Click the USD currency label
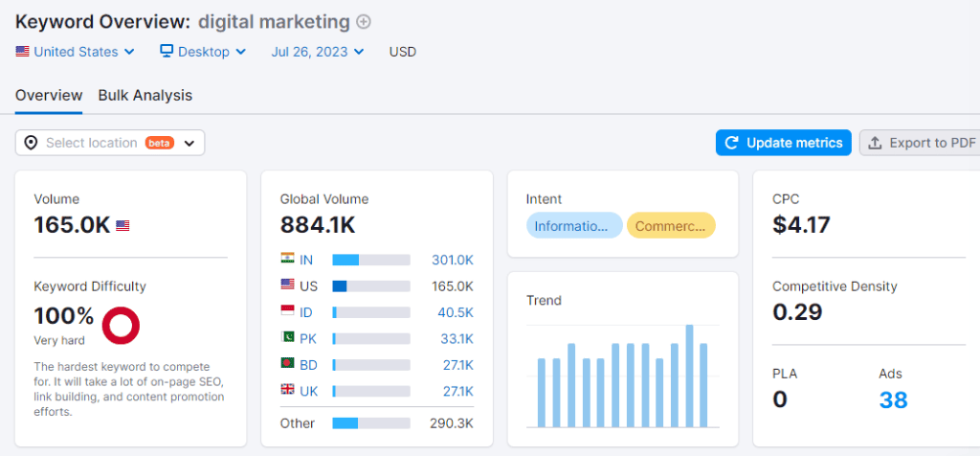The image size is (980, 456). [x=403, y=52]
